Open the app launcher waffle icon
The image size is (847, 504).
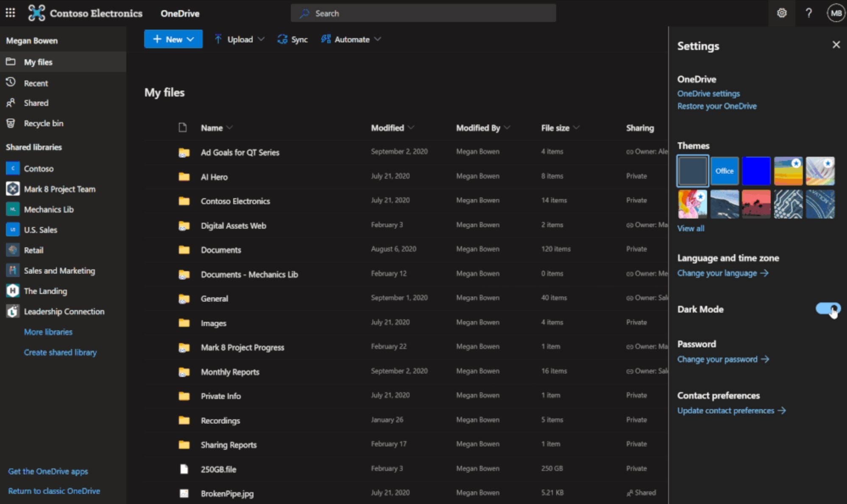(10, 13)
